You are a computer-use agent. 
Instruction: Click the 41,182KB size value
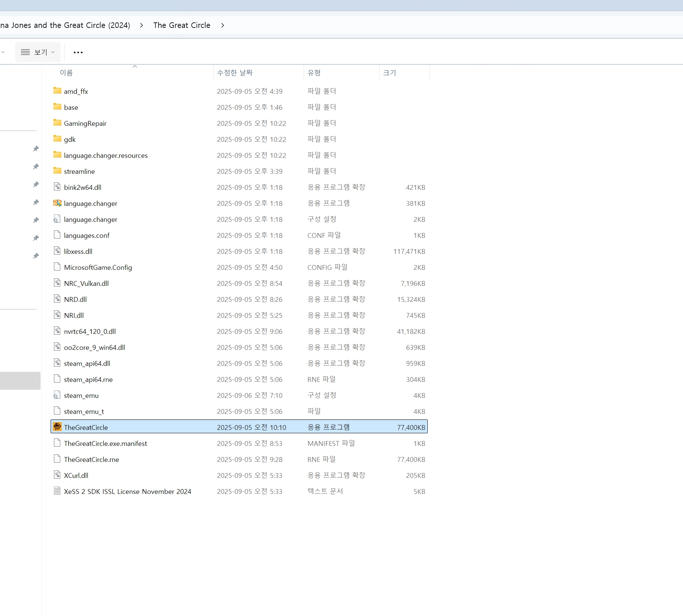click(x=411, y=331)
